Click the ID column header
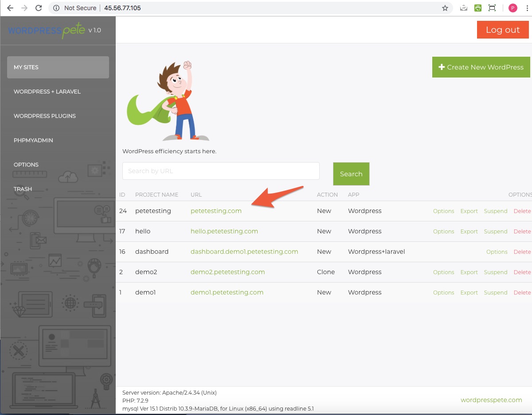Image resolution: width=532 pixels, height=415 pixels. point(122,195)
